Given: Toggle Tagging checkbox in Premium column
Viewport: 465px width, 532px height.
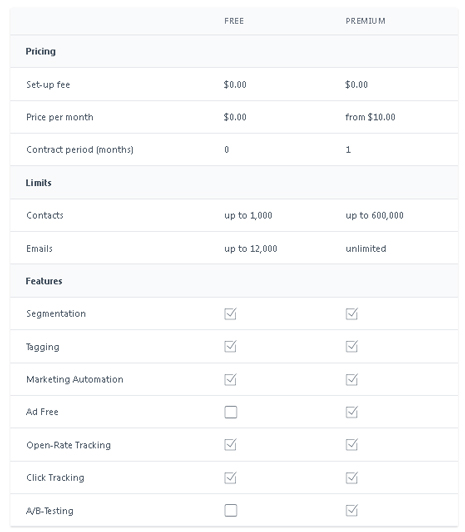Looking at the screenshot, I should [352, 346].
